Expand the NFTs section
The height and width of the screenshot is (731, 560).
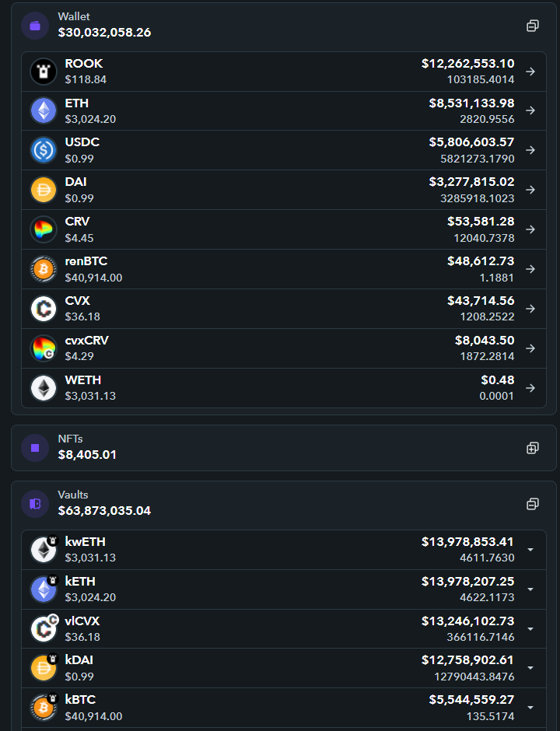click(x=533, y=448)
